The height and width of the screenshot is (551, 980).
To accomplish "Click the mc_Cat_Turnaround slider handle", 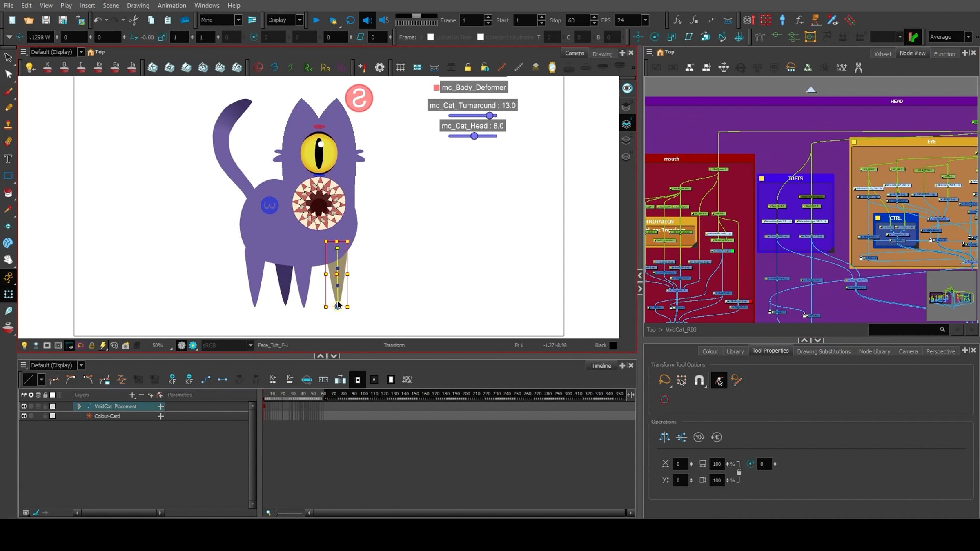I will (x=489, y=116).
